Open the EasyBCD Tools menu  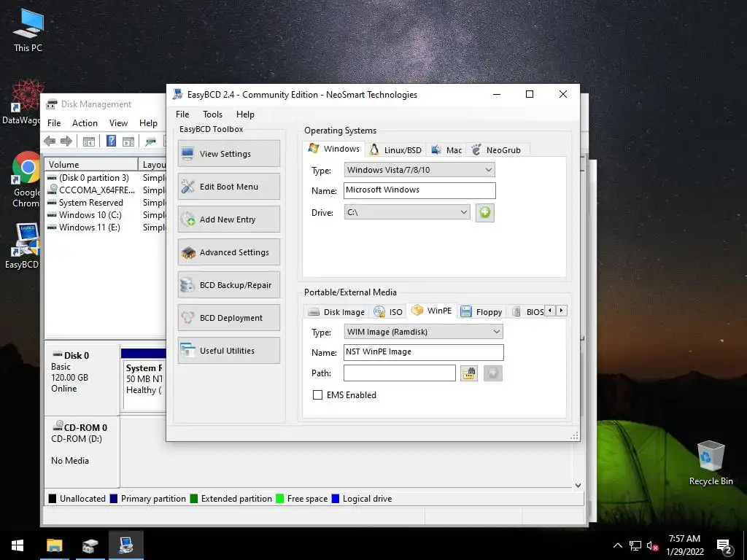point(212,114)
